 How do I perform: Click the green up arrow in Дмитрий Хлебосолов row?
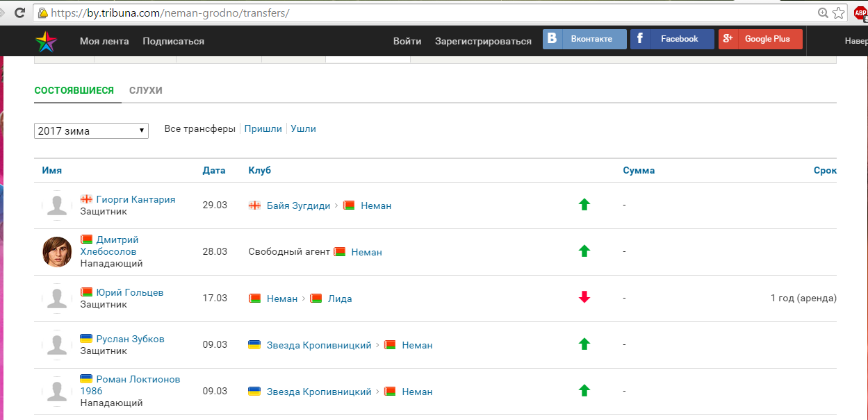tap(584, 251)
